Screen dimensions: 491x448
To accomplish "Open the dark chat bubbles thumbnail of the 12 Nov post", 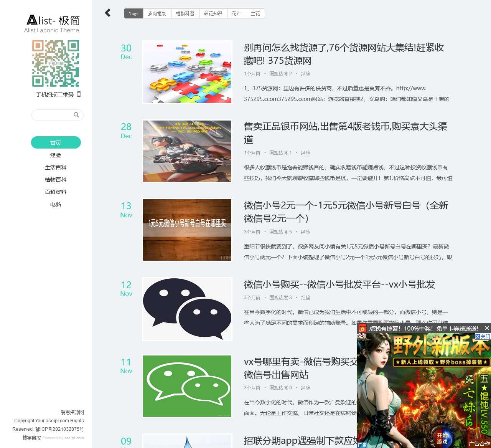I will pyautogui.click(x=187, y=309).
